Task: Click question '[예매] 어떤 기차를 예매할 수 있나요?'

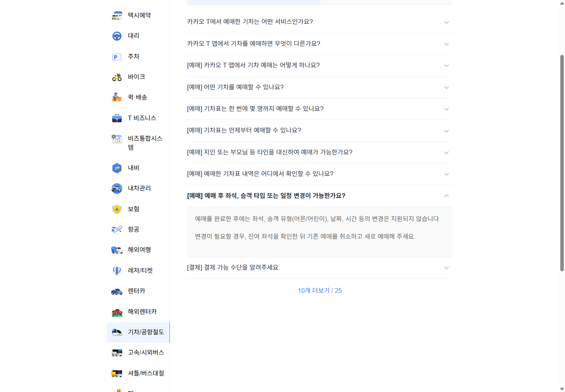Action: [235, 87]
